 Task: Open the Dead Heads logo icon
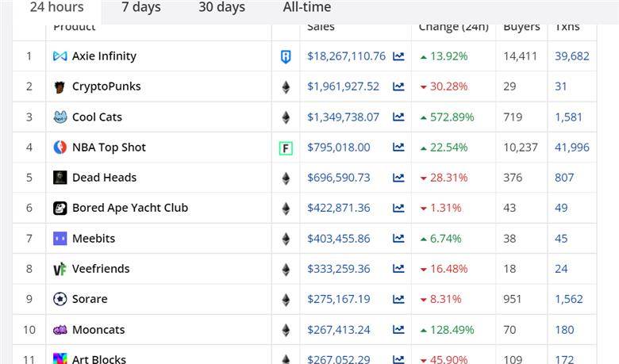click(x=60, y=178)
